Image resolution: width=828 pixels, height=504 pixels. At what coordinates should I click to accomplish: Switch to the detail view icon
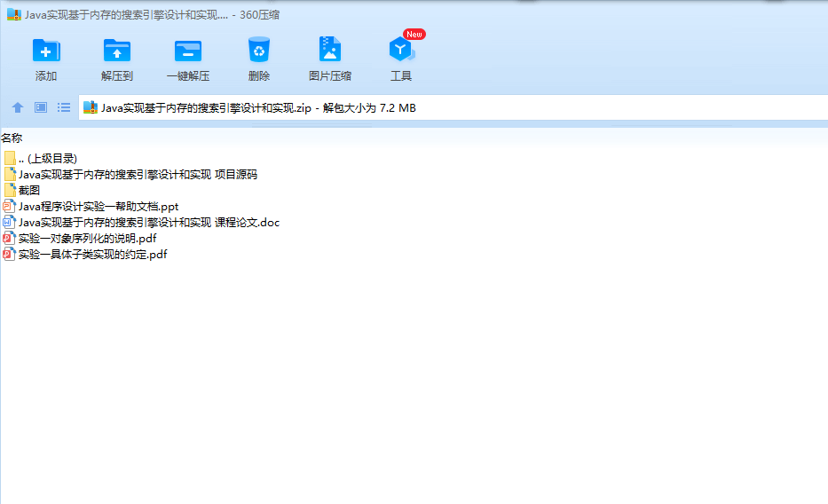click(41, 107)
